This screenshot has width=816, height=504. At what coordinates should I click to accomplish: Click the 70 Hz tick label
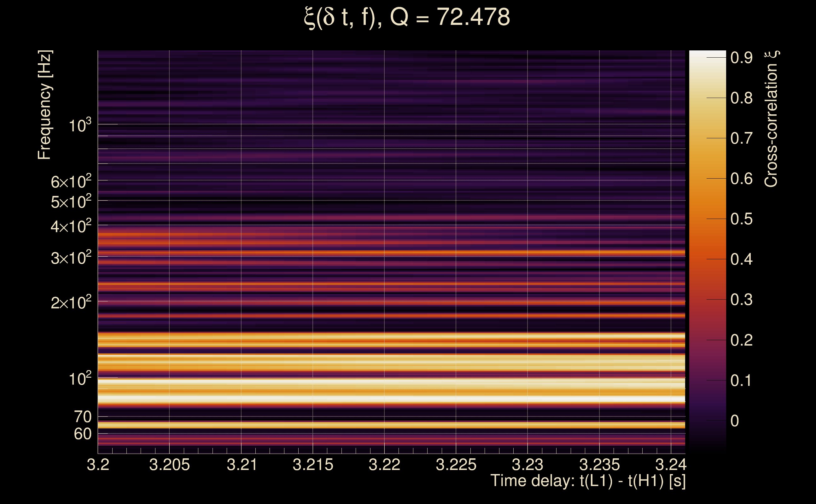click(82, 417)
